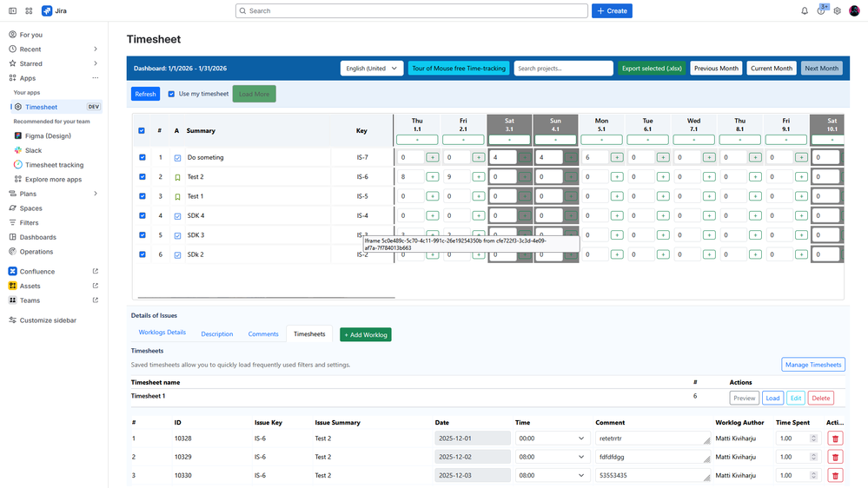Open Explore more apps
This screenshot has height=488, width=868.
(x=54, y=179)
